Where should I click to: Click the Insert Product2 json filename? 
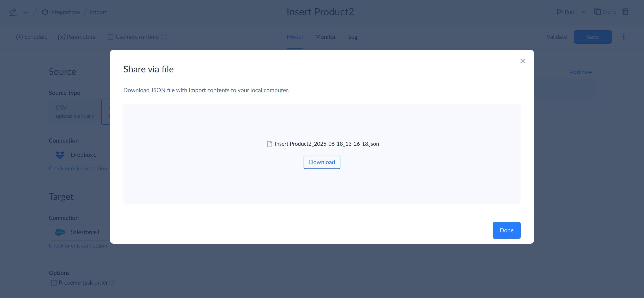tap(327, 144)
